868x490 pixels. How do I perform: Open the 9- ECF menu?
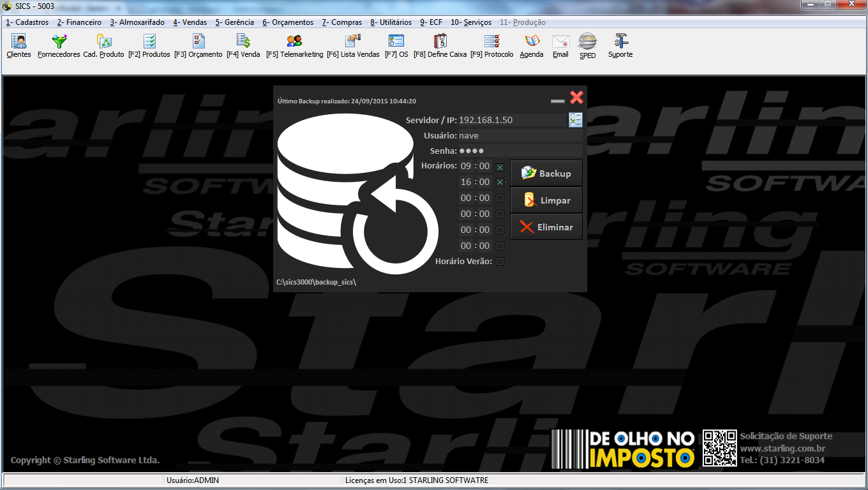(x=431, y=22)
